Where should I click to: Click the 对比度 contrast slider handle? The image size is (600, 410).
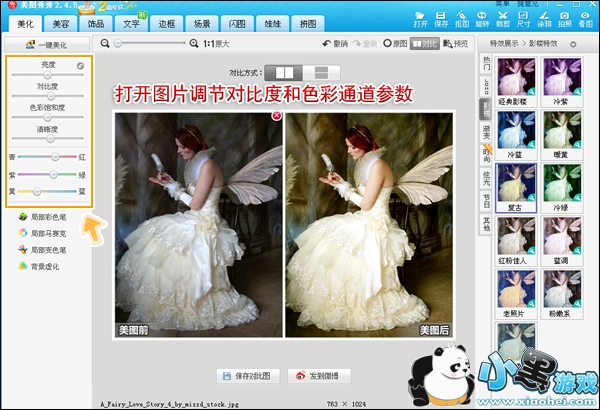point(51,96)
